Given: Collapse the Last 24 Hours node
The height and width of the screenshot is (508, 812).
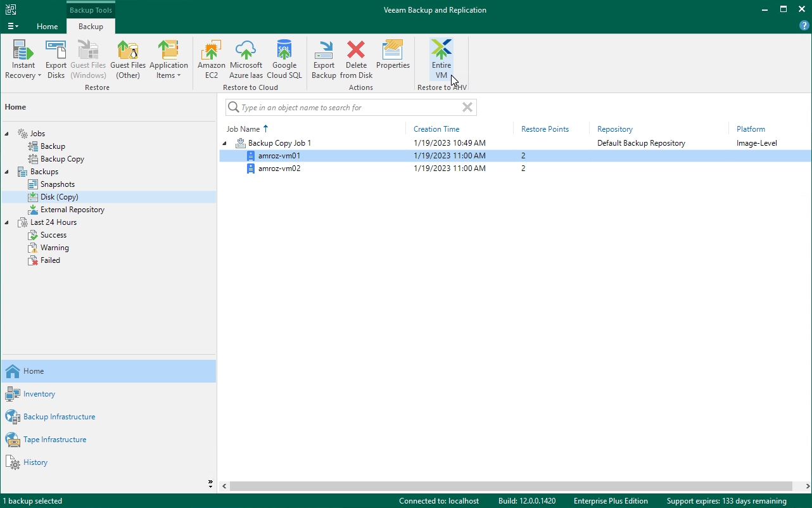Looking at the screenshot, I should point(7,222).
